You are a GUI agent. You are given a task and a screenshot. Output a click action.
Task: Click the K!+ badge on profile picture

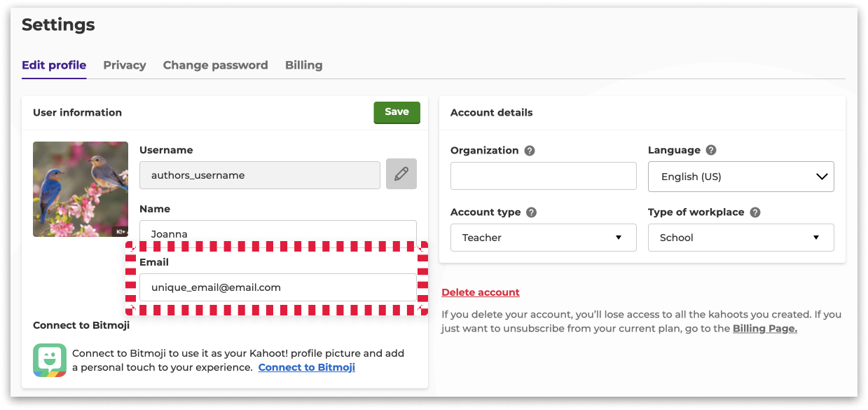click(x=121, y=231)
